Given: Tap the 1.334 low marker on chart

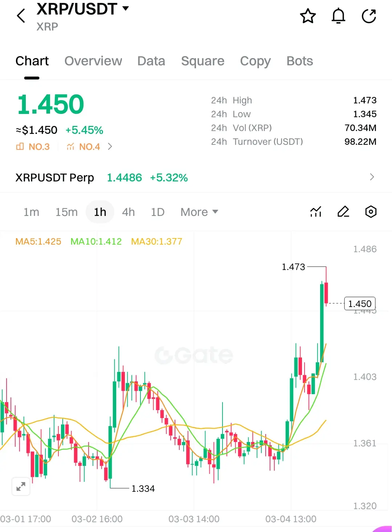Looking at the screenshot, I should pos(143,488).
